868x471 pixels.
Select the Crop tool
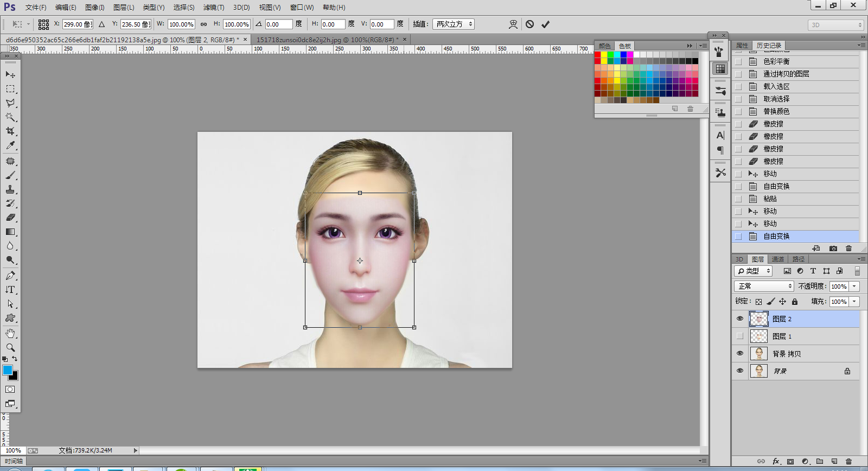pos(10,131)
